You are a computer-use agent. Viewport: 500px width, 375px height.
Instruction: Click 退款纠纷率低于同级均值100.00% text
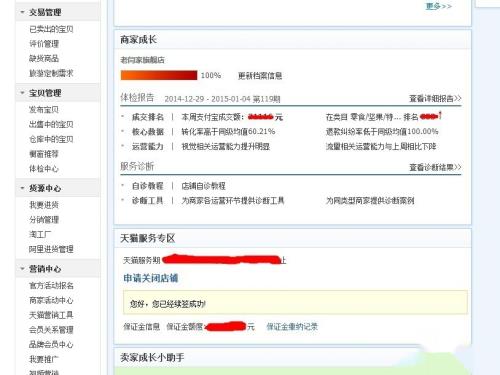[x=382, y=132]
